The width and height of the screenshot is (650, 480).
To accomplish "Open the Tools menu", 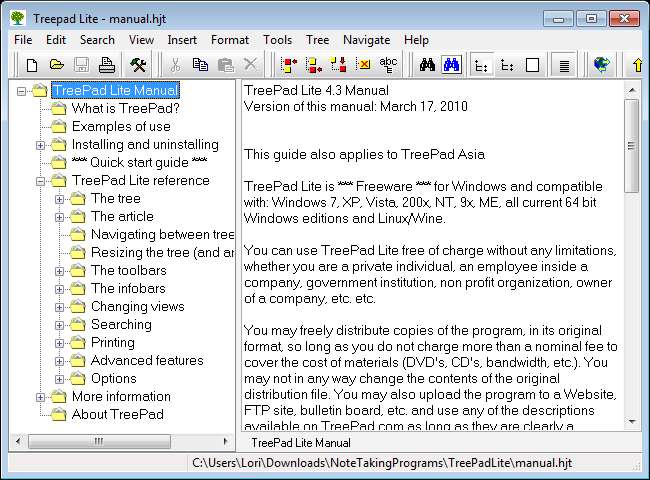I will point(277,40).
